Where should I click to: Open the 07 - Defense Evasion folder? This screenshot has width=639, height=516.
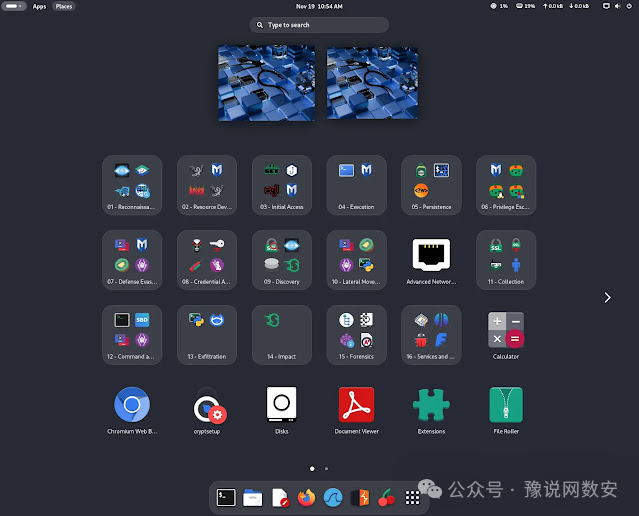(132, 260)
